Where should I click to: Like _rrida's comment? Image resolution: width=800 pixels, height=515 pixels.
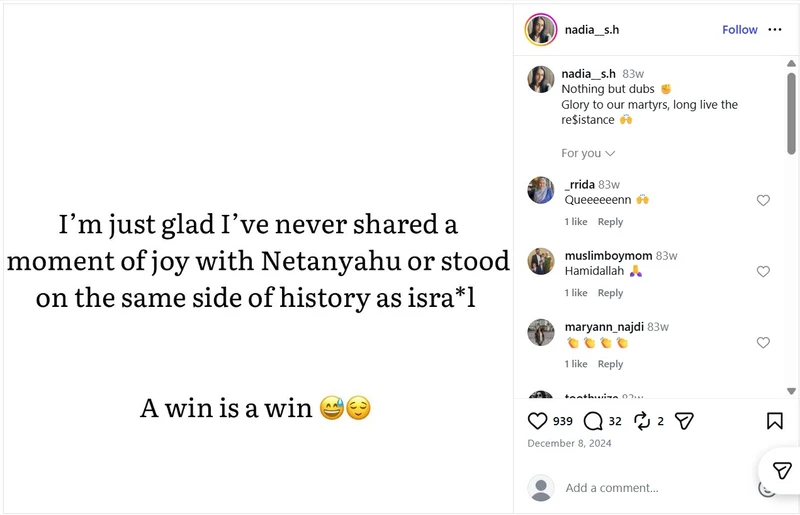763,200
